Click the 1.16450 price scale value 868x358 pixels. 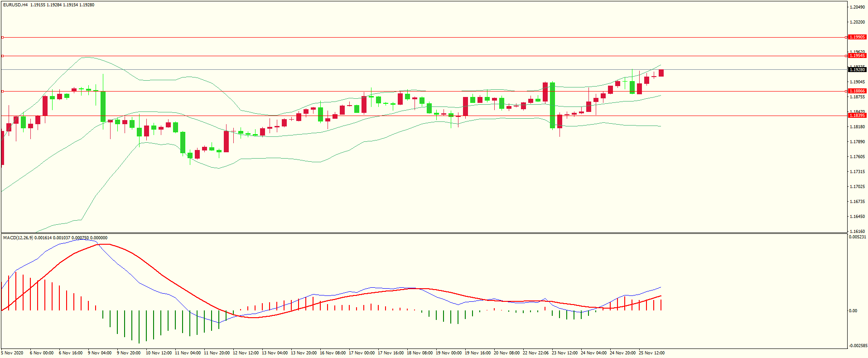[857, 217]
